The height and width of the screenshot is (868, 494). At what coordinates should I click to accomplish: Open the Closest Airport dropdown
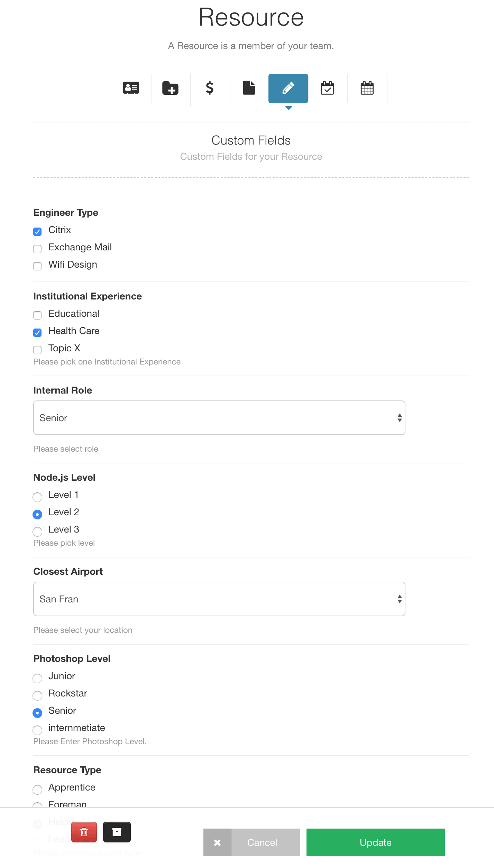click(219, 599)
